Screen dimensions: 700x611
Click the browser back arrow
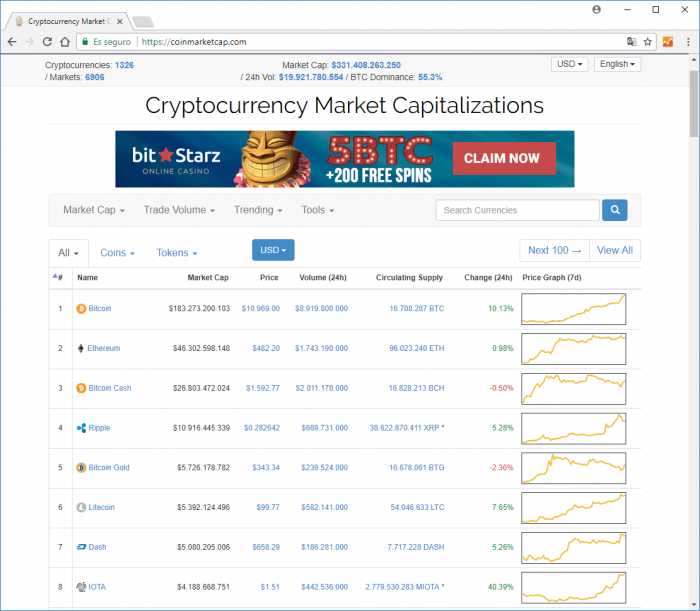(12, 42)
